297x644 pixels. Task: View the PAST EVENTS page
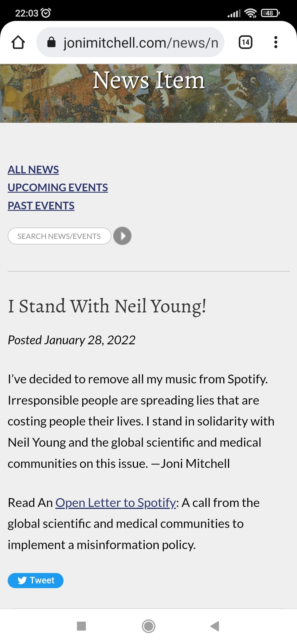(x=41, y=206)
